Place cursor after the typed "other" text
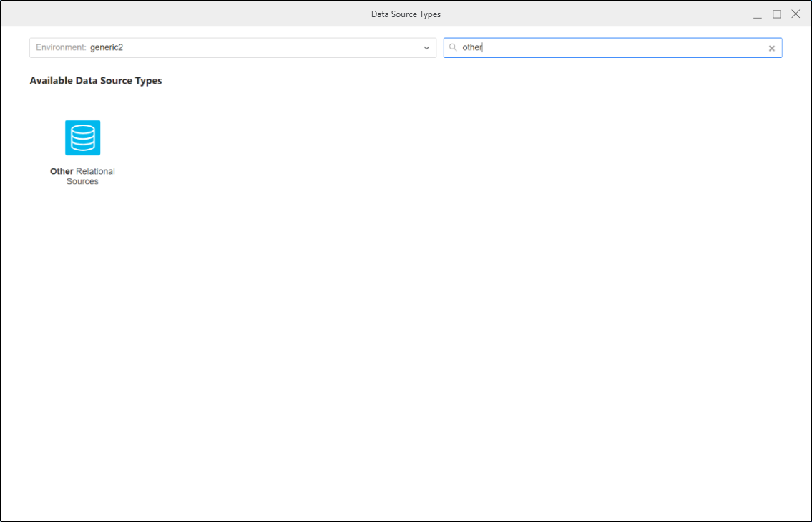Viewport: 812px width, 522px height. 483,48
